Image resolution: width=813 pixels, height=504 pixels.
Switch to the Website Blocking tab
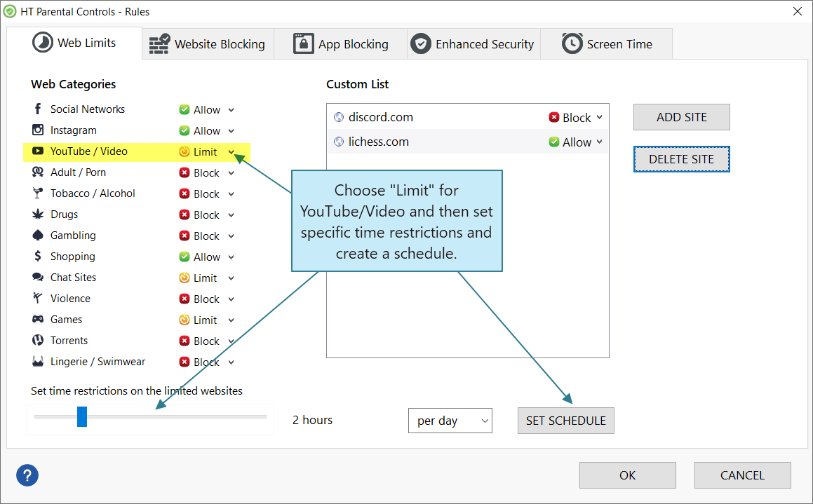click(208, 44)
